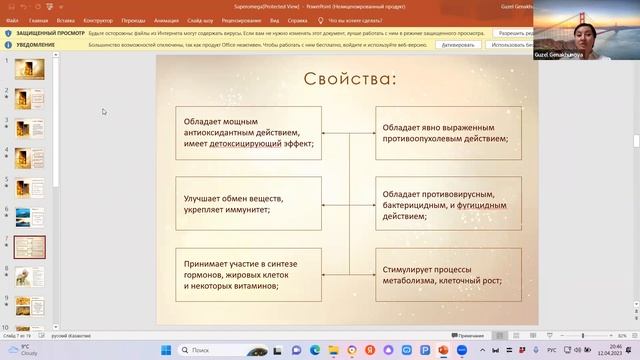Open the Вид ribbon tab
The width and height of the screenshot is (640, 360).
274,20
